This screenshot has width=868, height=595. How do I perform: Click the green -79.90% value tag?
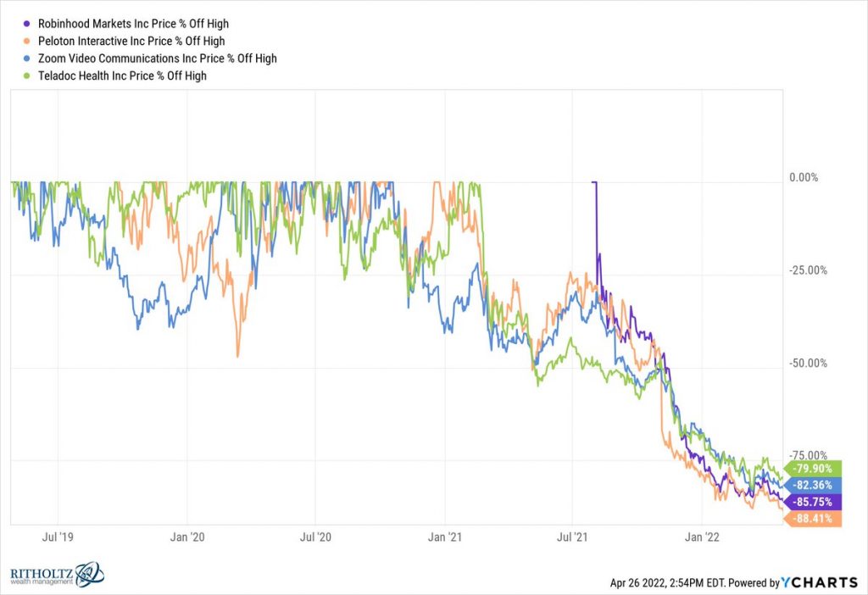click(x=815, y=468)
